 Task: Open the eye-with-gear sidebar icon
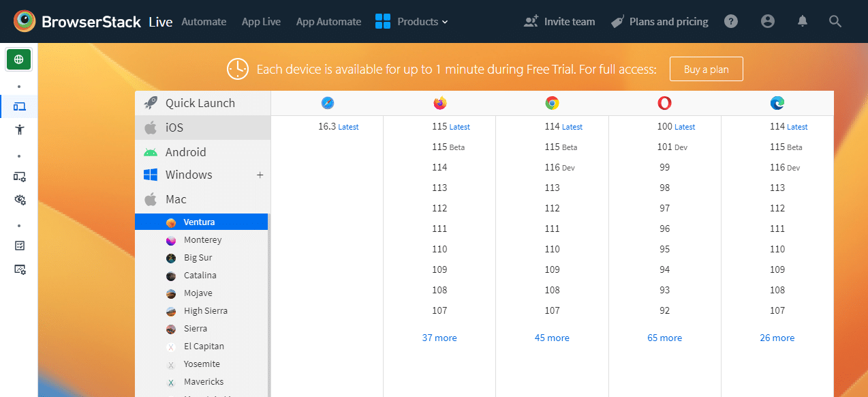click(x=19, y=199)
